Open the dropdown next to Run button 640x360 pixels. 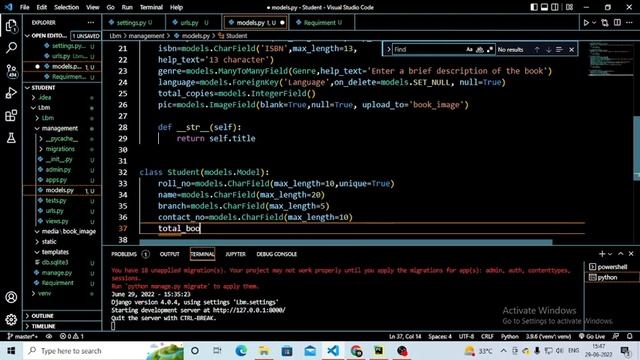(594, 23)
